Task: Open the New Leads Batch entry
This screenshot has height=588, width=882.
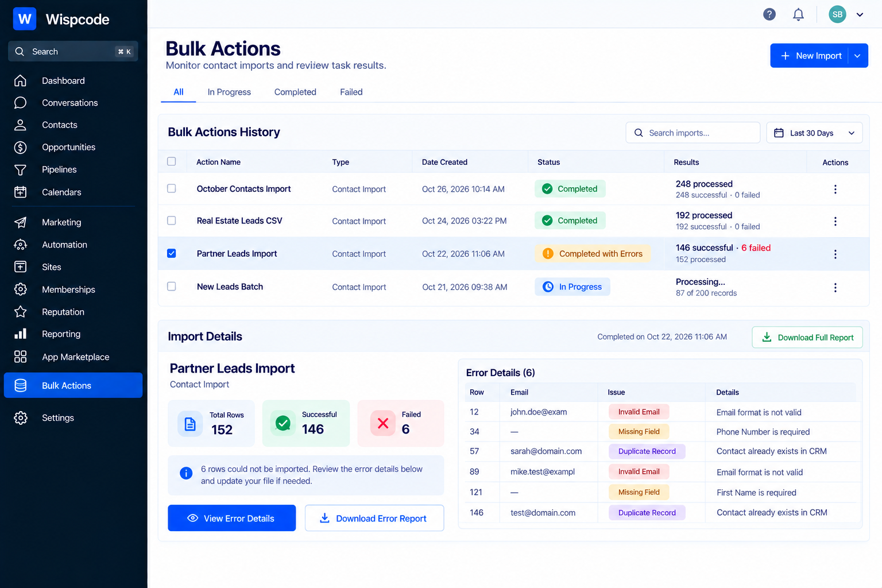Action: (230, 287)
